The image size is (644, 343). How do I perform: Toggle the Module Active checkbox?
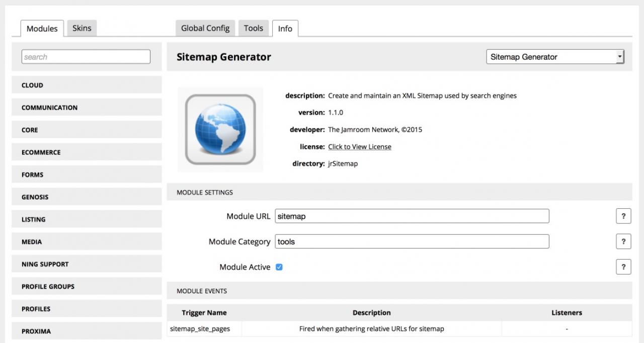[x=279, y=267]
